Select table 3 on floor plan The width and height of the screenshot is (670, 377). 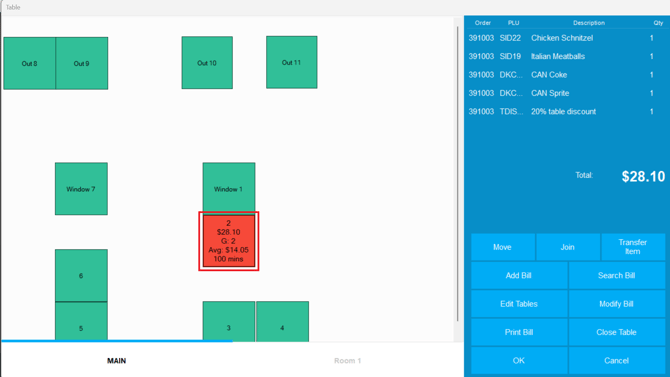click(229, 321)
